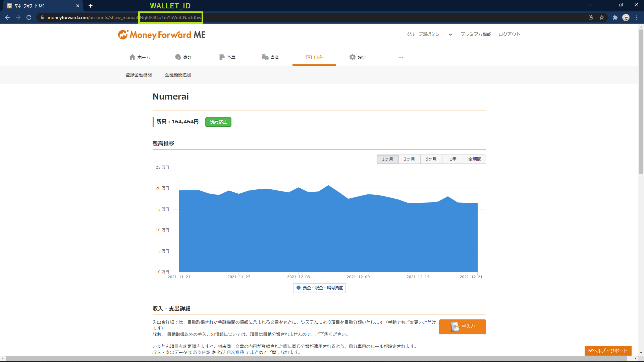Click the share page icon in address bar

(591, 17)
